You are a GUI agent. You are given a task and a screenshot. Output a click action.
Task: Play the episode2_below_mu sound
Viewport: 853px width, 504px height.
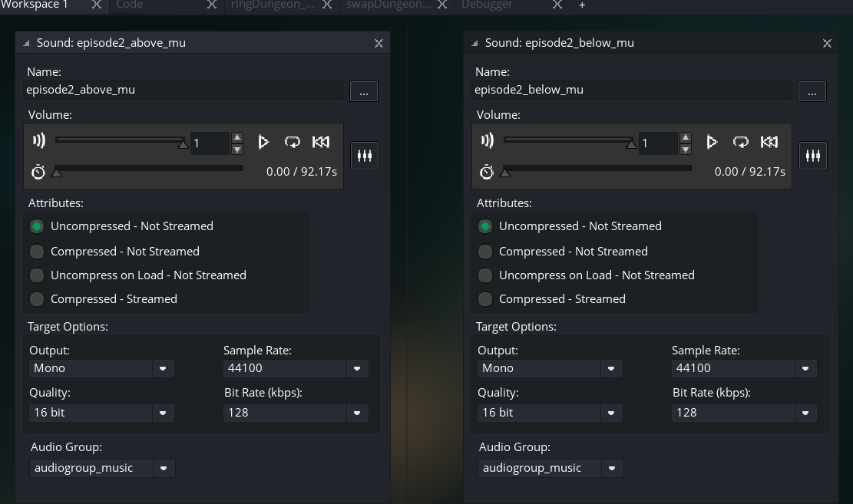pos(712,142)
